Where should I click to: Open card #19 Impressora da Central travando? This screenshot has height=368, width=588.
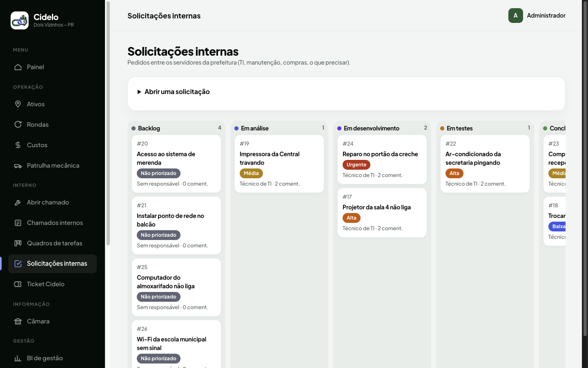click(279, 164)
